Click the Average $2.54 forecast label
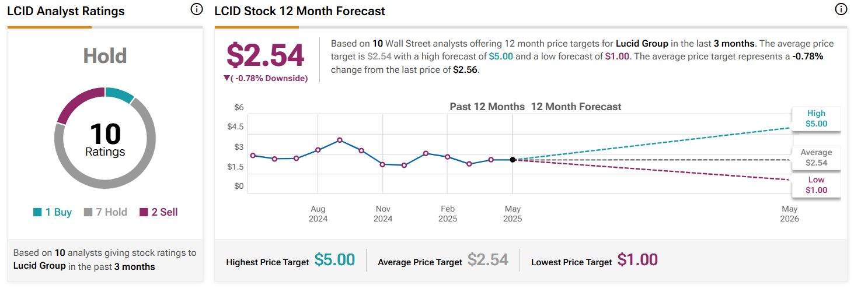868x292 pixels. coord(815,157)
